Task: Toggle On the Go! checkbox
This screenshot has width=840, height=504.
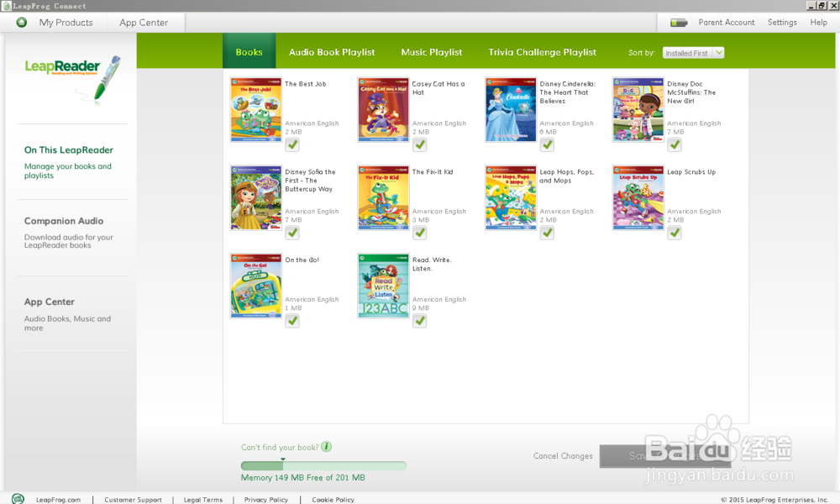Action: (x=292, y=321)
